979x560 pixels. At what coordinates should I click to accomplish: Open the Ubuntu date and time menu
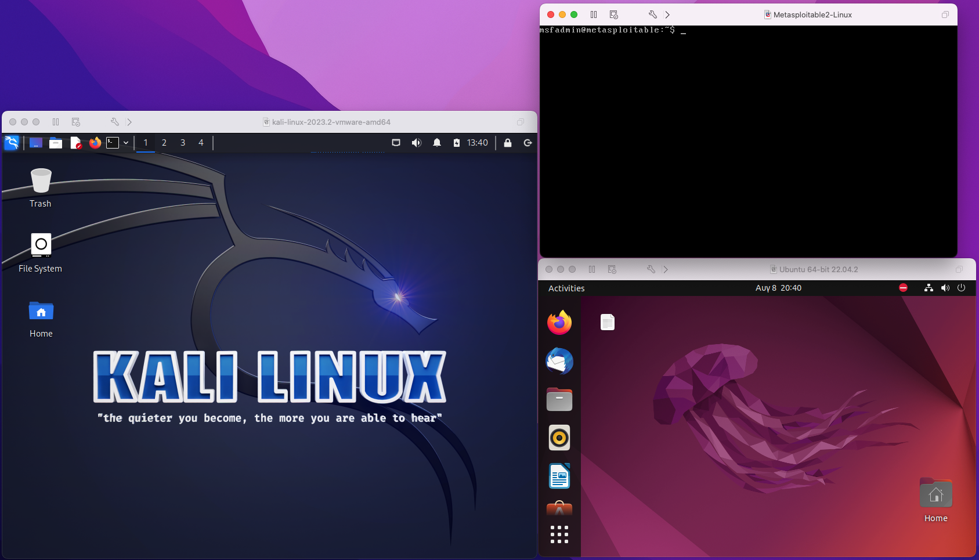point(778,288)
